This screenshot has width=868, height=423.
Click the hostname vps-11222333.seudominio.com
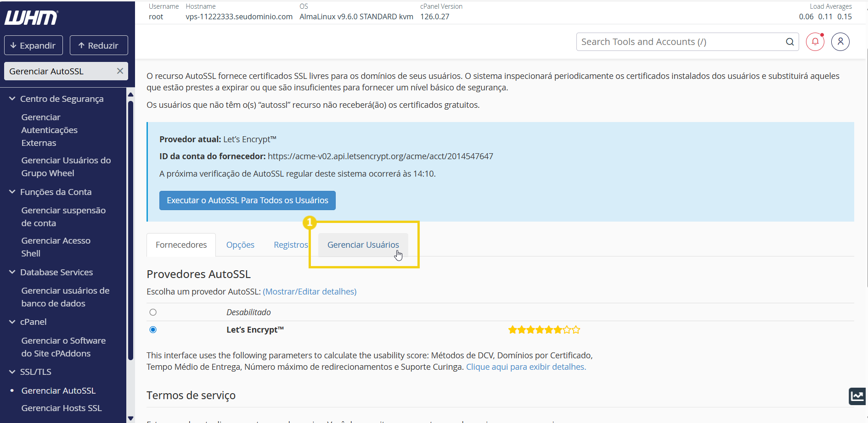[239, 17]
